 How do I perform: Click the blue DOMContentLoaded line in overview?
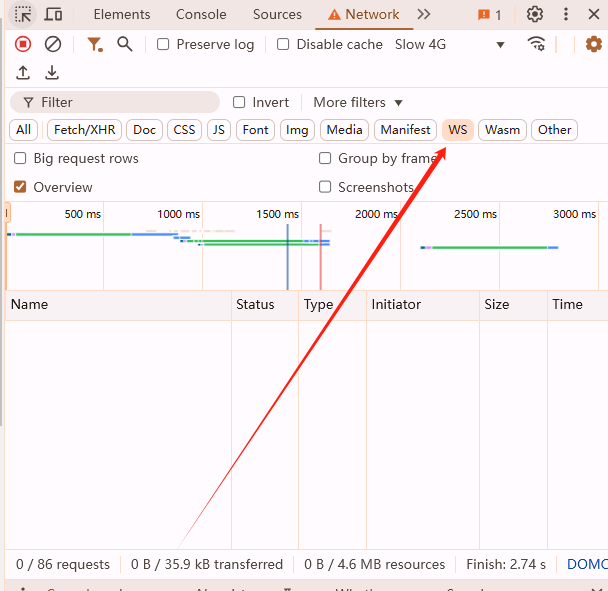pyautogui.click(x=288, y=257)
